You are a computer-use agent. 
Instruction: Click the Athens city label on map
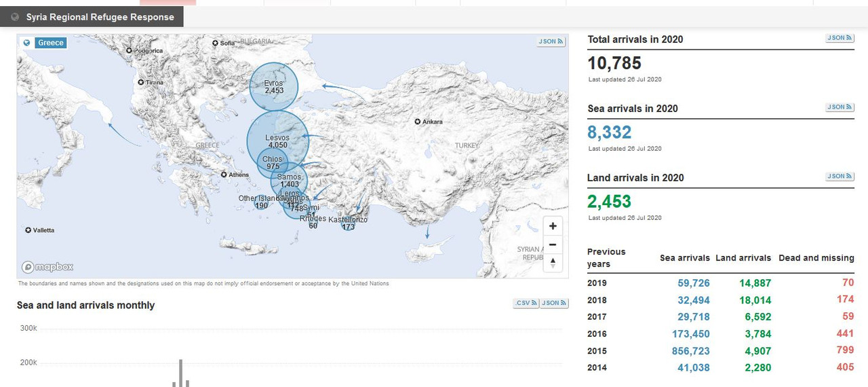pos(239,175)
